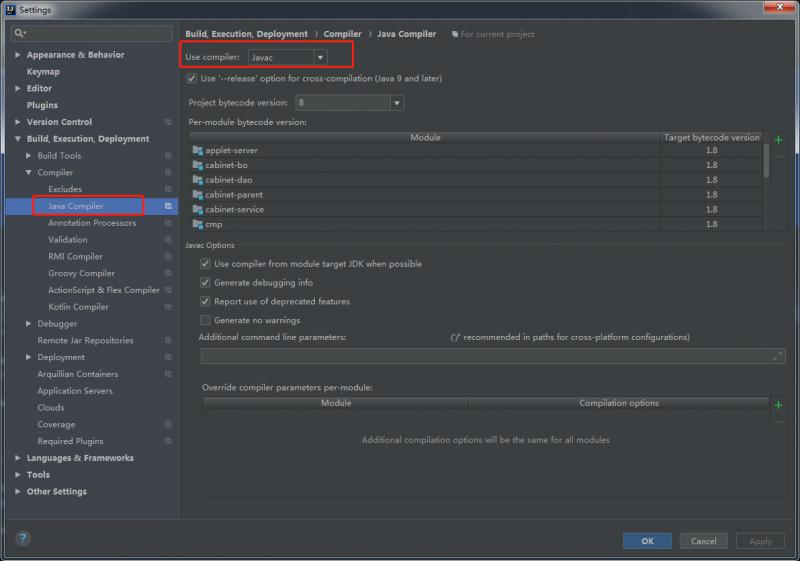
Task: Click project-level icon beside Version Control
Action: click(168, 122)
